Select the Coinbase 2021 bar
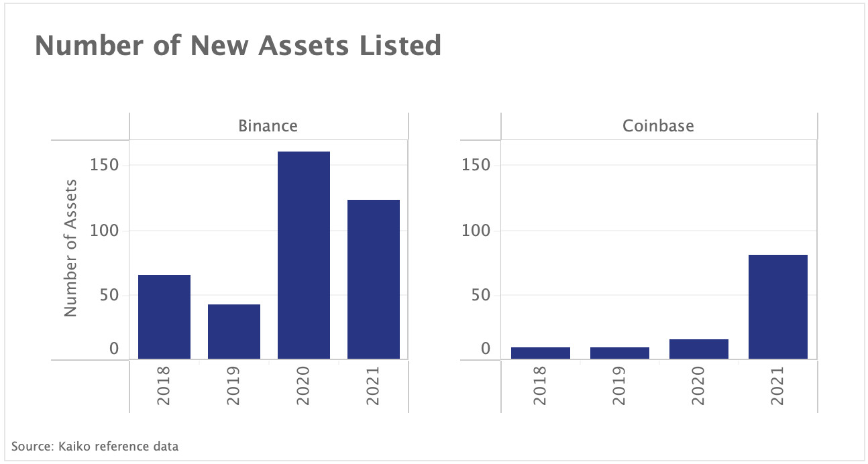 777,306
